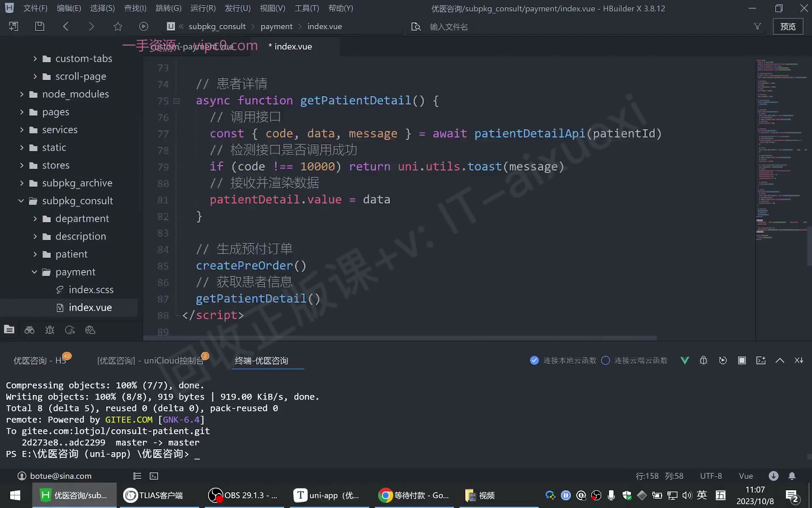Open the 运行(R) menu
The width and height of the screenshot is (812, 508).
click(203, 8)
